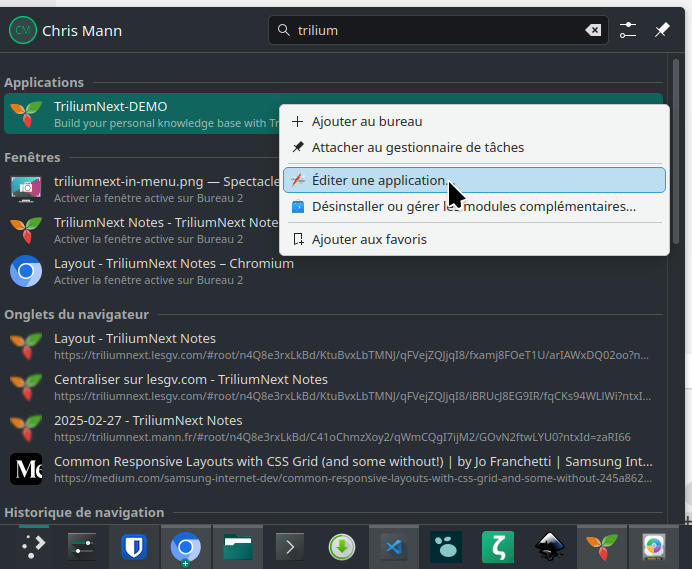The image size is (692, 569).
Task: Click the Medium logo icon
Action: (x=26, y=469)
